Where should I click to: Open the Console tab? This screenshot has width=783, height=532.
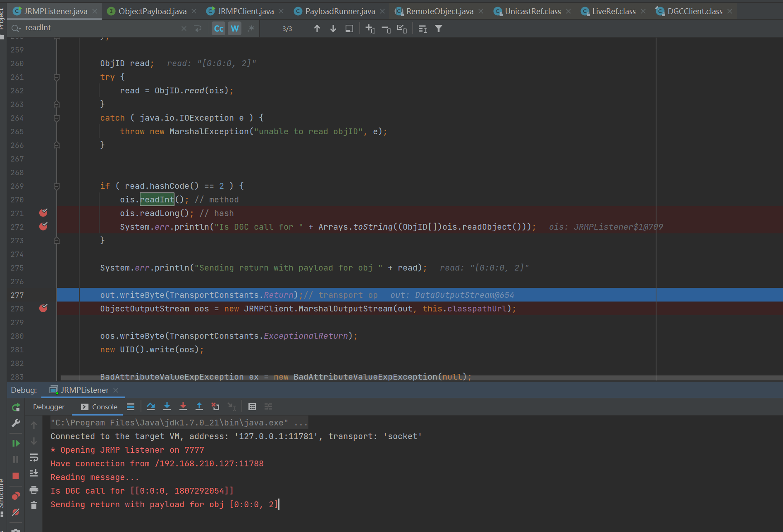(99, 407)
